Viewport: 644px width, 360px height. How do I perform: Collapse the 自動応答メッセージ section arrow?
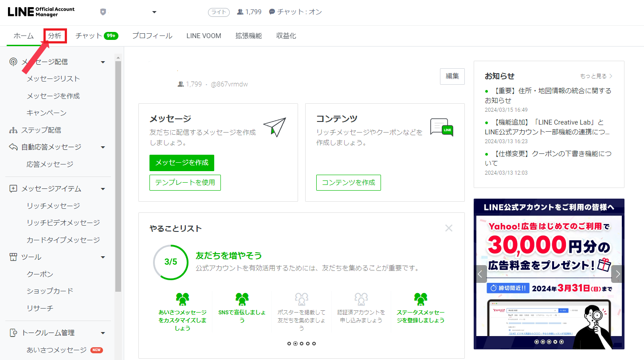pyautogui.click(x=103, y=147)
